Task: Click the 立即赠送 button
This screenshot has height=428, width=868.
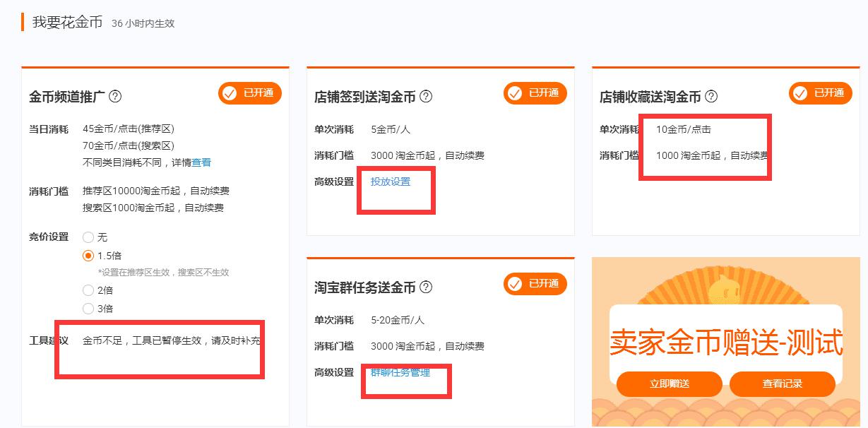Action: [x=669, y=384]
